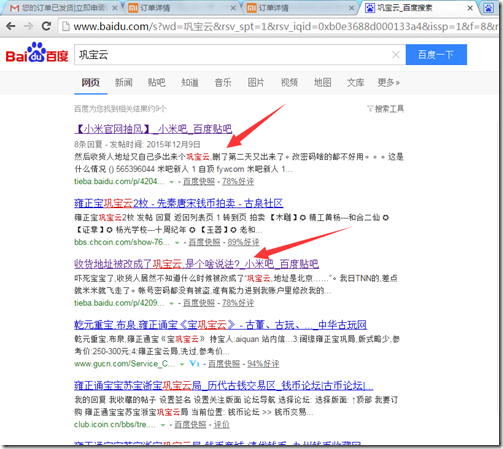Click green URL club.icoin.cn/bbs/tre...
503x449 pixels.
point(115,425)
